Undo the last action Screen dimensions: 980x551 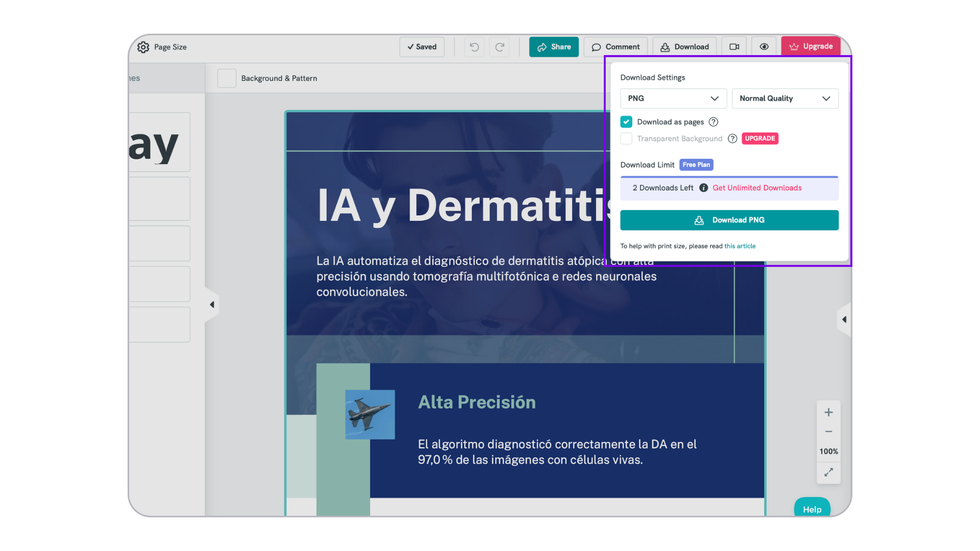point(474,47)
